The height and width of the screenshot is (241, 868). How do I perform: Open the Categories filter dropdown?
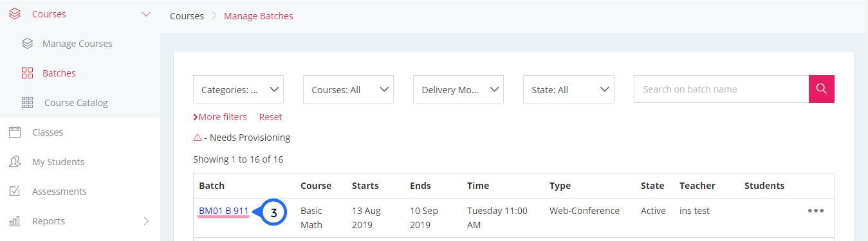(238, 89)
